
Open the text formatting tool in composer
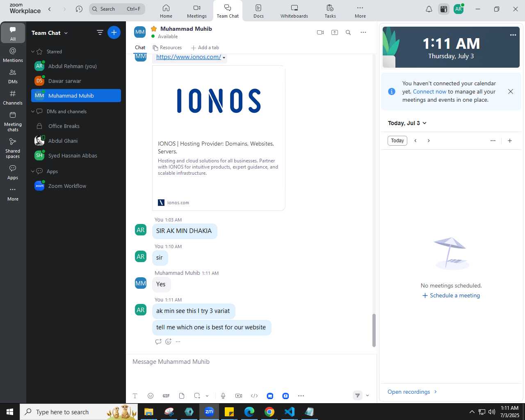pos(135,396)
